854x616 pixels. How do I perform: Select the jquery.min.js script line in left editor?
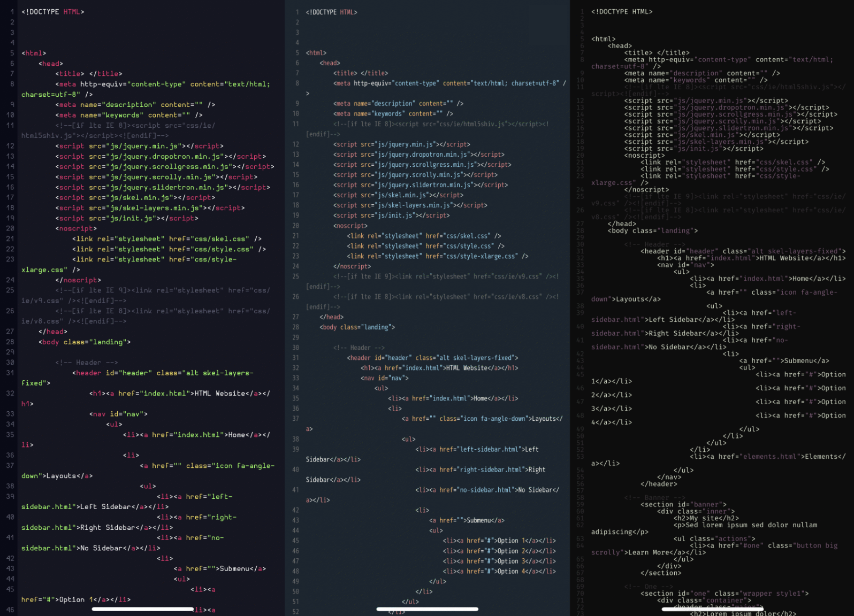coord(139,146)
